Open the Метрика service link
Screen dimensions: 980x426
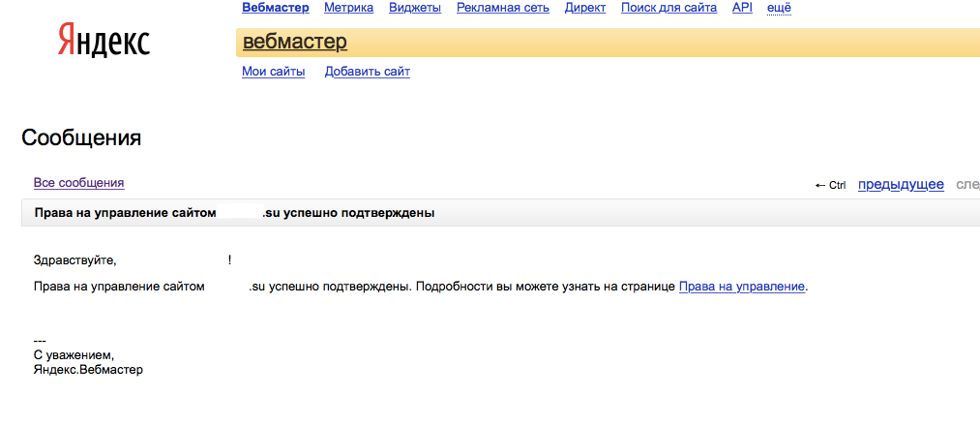coord(348,8)
